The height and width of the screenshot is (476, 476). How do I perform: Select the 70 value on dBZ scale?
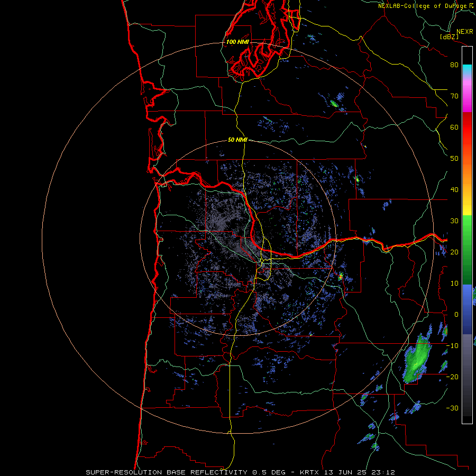point(454,96)
